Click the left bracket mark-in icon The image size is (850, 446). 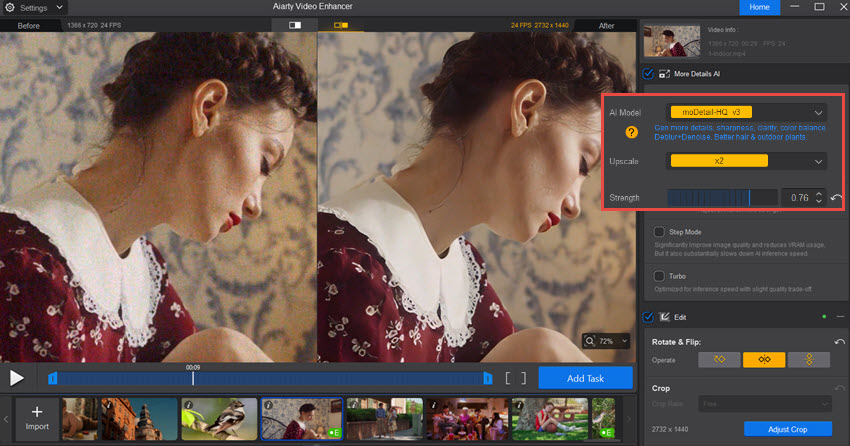(507, 378)
